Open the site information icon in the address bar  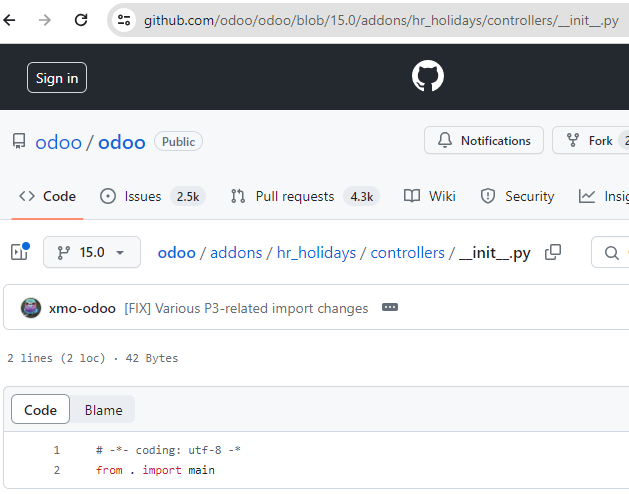click(x=124, y=20)
